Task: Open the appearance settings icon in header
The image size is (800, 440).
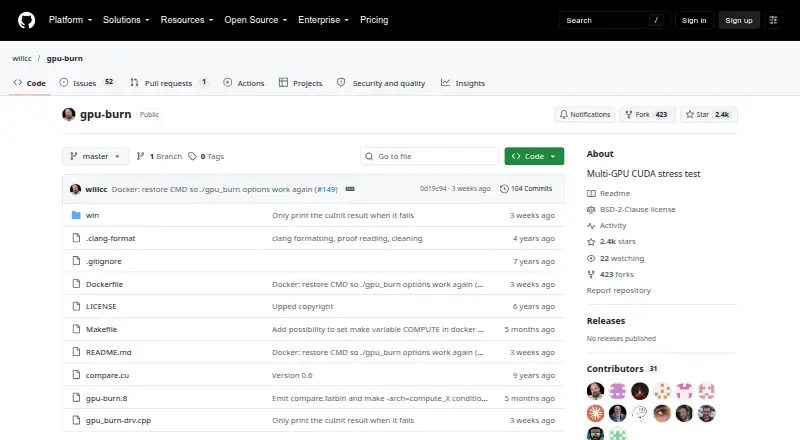Action: (773, 20)
